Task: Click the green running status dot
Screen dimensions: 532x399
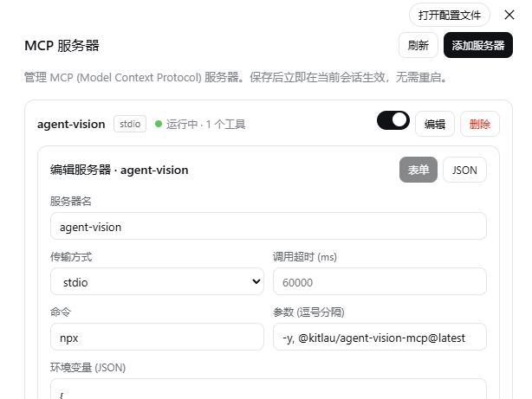Action: [x=158, y=124]
